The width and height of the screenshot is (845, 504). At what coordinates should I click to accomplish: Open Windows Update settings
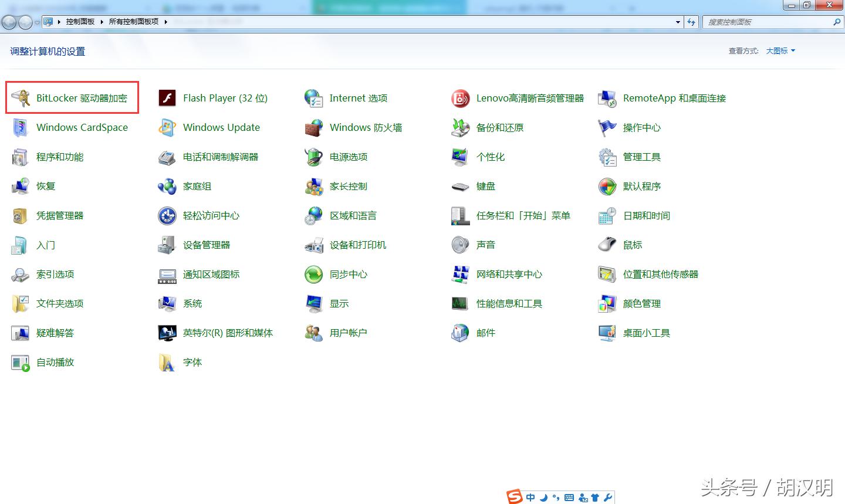[x=221, y=127]
